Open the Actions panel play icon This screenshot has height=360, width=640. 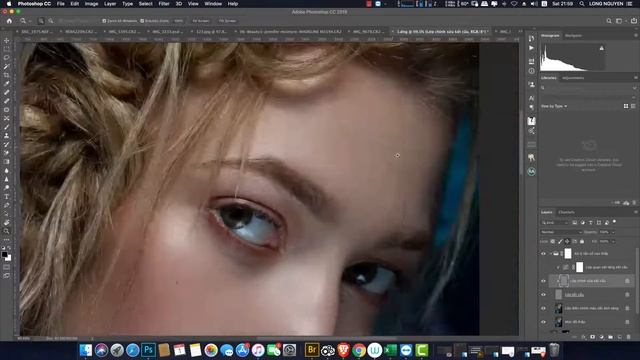531,48
